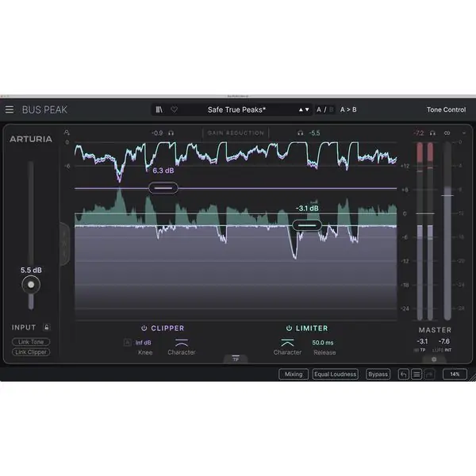Enable the Link Tone toggle
The width and height of the screenshot is (476, 476).
click(31, 342)
